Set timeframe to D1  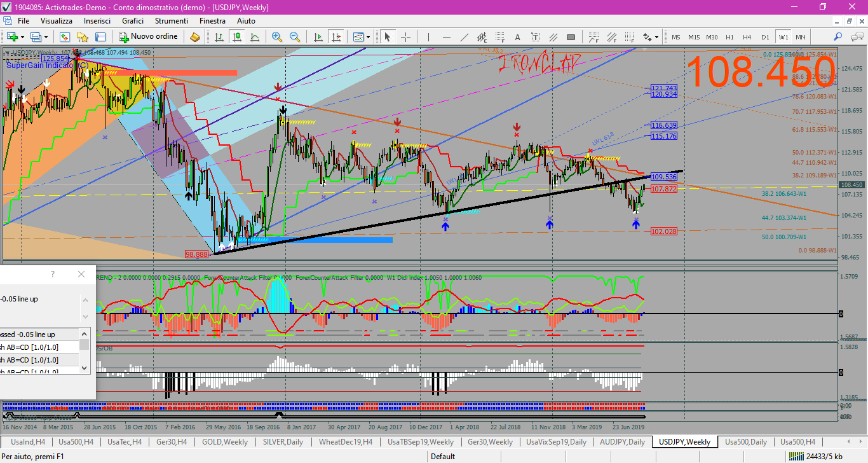click(x=765, y=37)
